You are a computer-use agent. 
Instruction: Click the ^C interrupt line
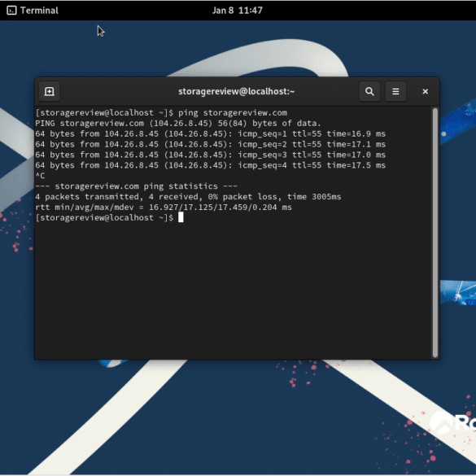[x=40, y=176]
